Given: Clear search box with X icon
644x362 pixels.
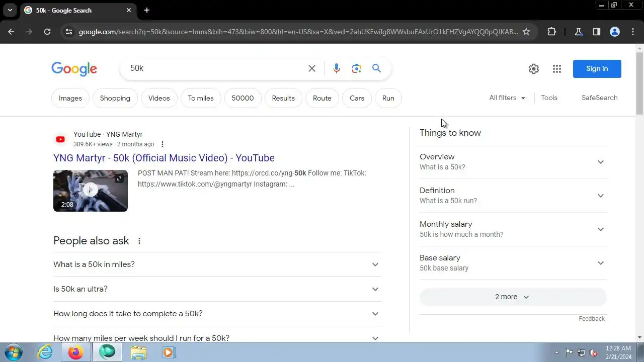Looking at the screenshot, I should click(312, 68).
